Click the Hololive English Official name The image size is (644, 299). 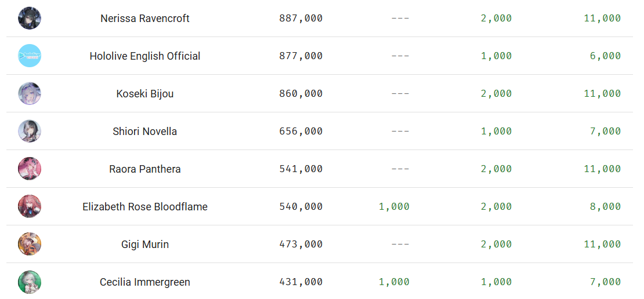click(x=145, y=56)
